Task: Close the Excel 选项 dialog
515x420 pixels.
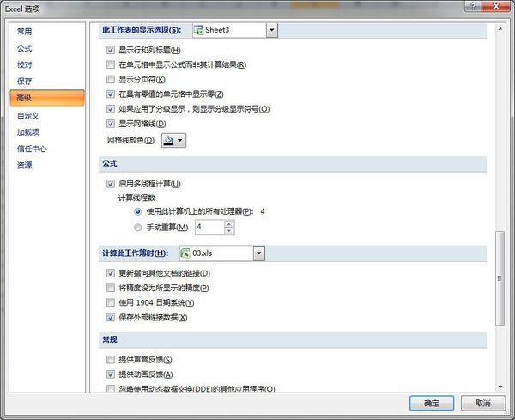Action: tap(496, 6)
